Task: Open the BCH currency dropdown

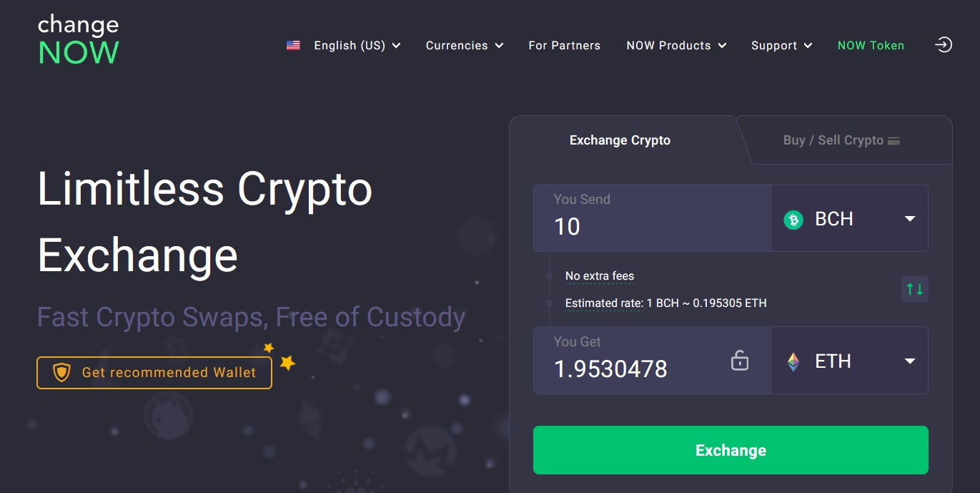Action: [x=850, y=218]
